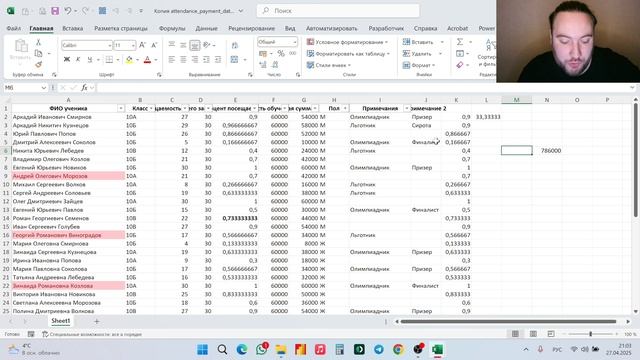Switch to Page Break Preview icon
The height and width of the screenshot is (360, 640).
click(x=551, y=334)
